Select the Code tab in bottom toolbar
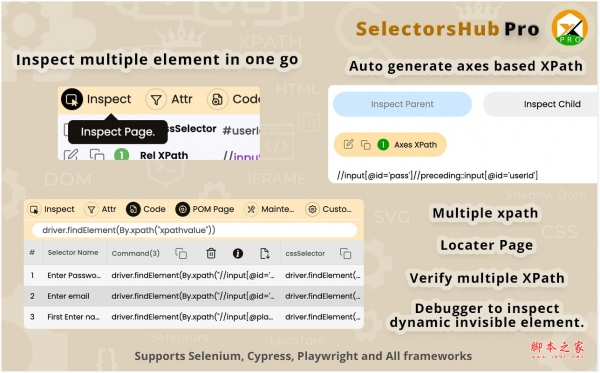The width and height of the screenshot is (600, 373). [x=146, y=209]
